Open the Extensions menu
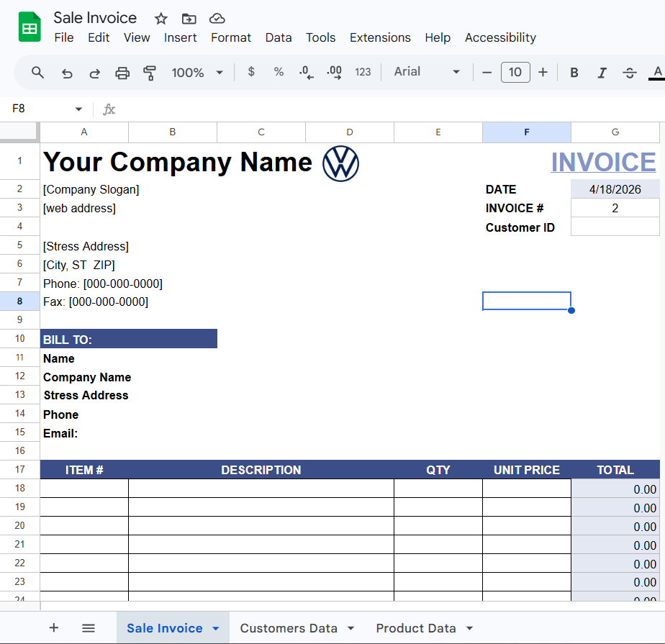The image size is (665, 644). pos(380,37)
